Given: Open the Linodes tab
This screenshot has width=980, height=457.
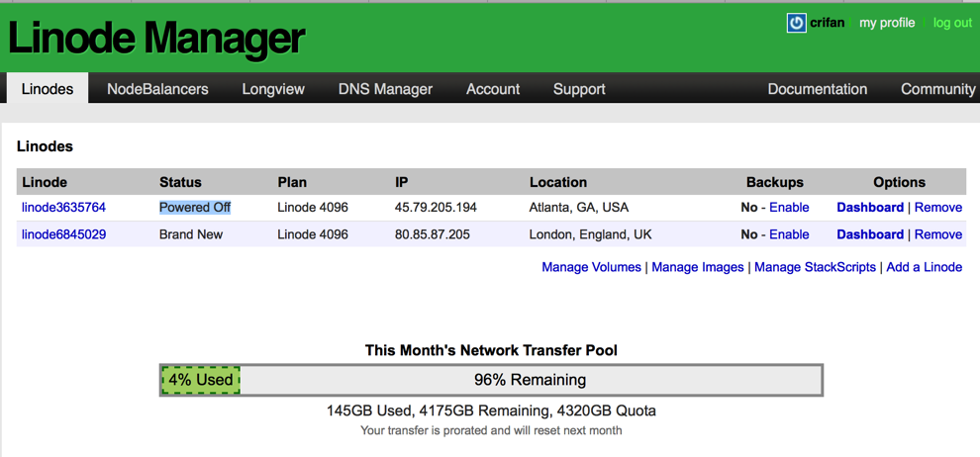Looking at the screenshot, I should pos(48,89).
